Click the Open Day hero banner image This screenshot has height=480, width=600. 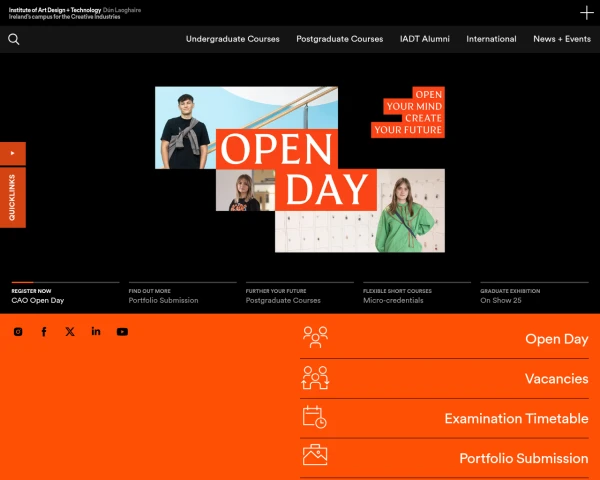(x=300, y=170)
